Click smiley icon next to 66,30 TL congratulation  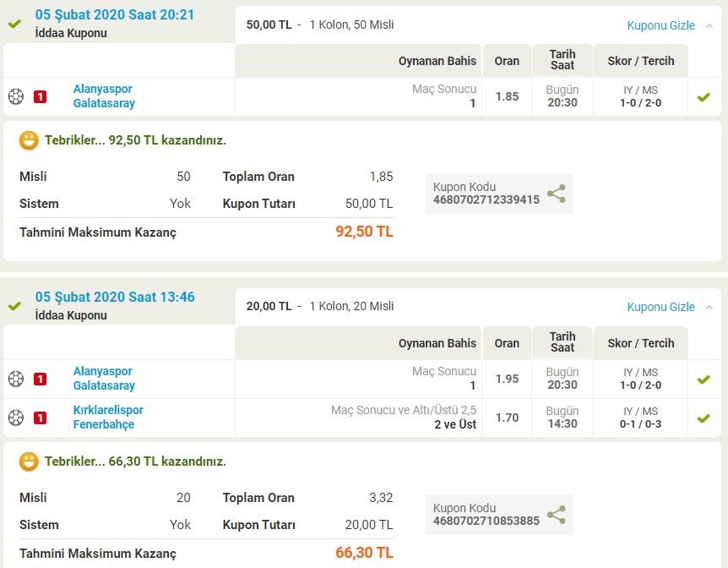point(29,461)
